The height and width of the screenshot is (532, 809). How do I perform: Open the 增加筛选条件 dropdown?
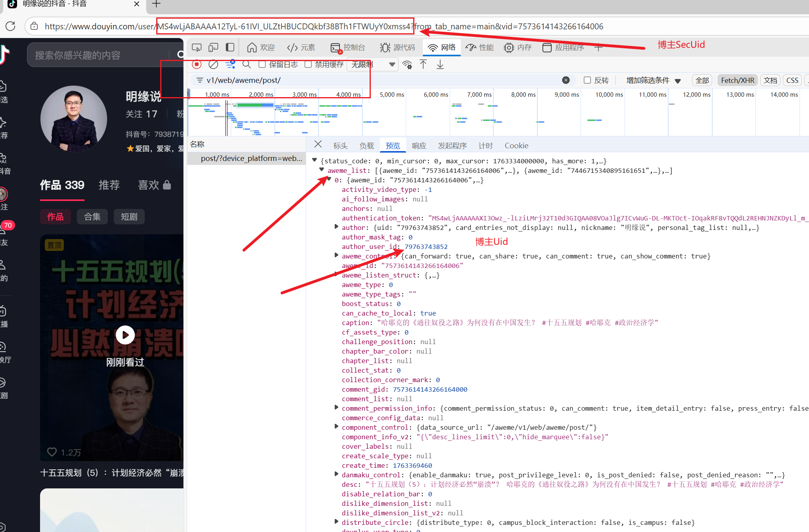[654, 80]
